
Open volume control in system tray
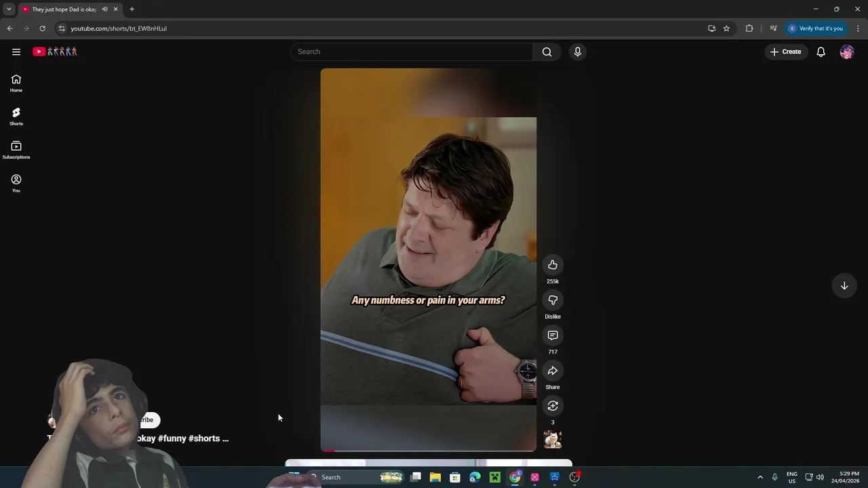click(x=820, y=477)
